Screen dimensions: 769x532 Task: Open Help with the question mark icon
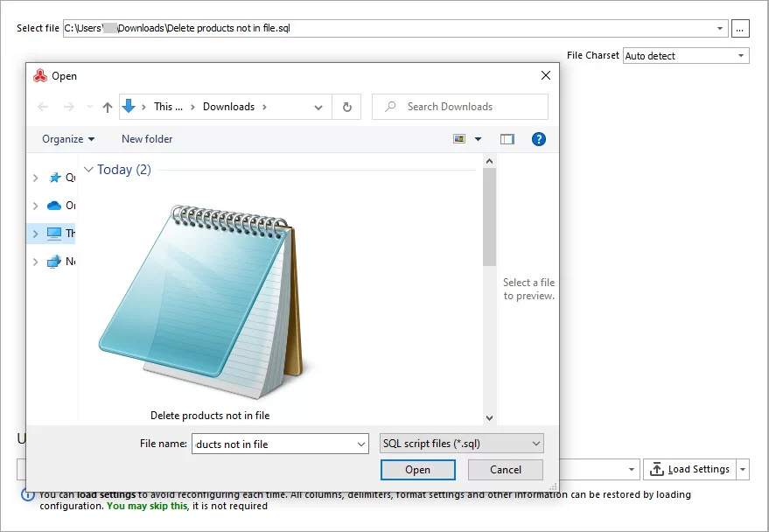pyautogui.click(x=539, y=139)
